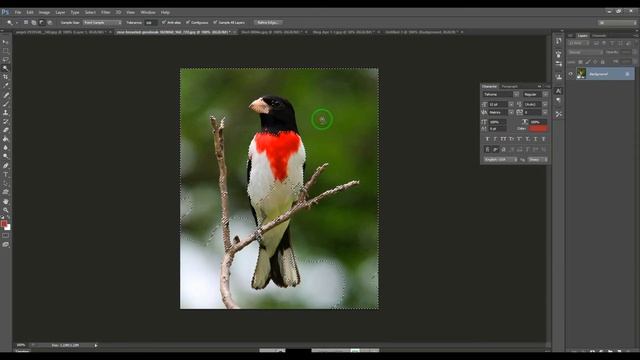
Task: Toggle Sample All Layers checkbox
Action: tap(215, 22)
